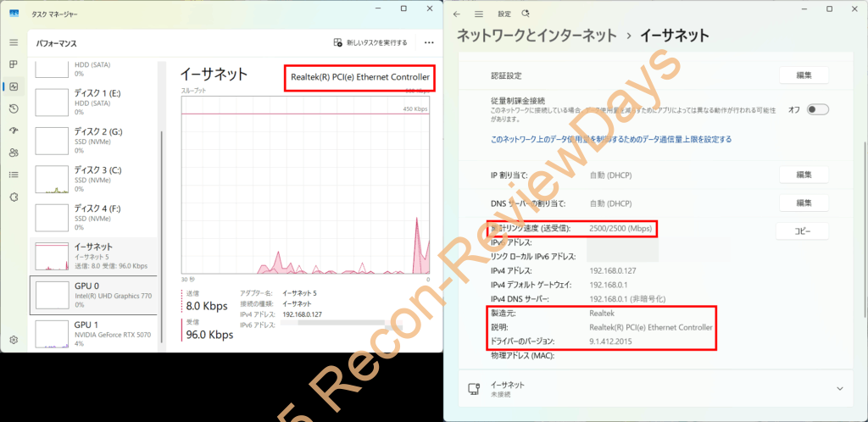Open Task Manager settings gear icon
868x422 pixels.
(x=14, y=339)
